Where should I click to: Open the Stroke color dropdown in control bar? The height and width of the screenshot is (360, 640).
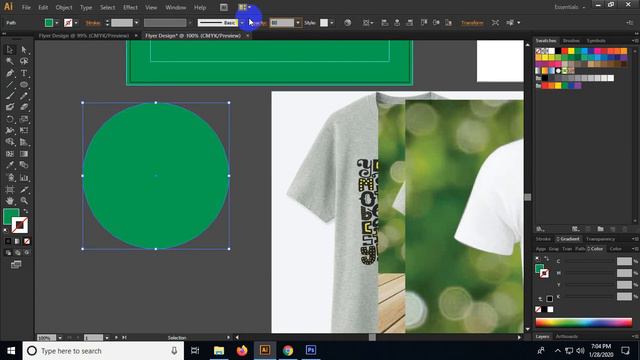coord(76,23)
